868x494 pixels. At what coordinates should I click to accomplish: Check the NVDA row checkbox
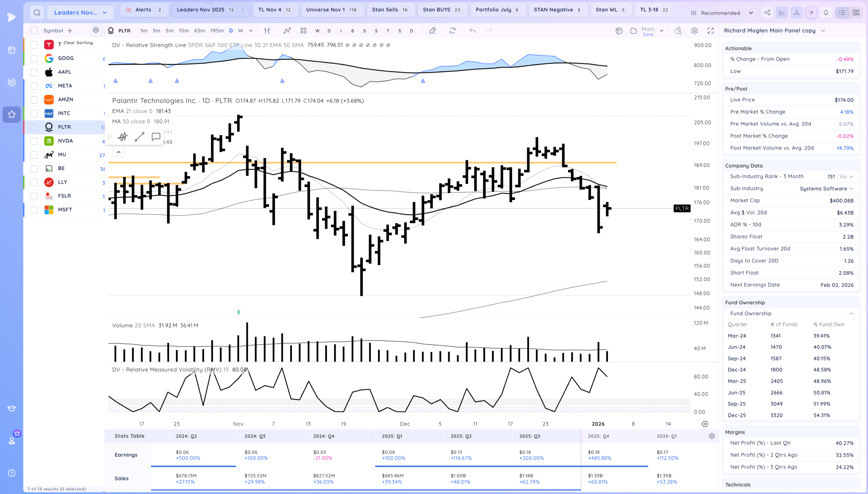(x=34, y=141)
